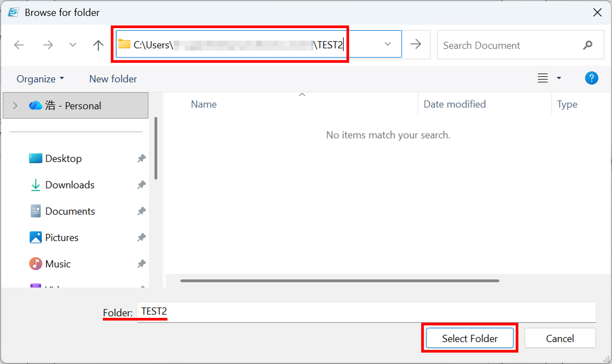Viewport: 612px width, 364px height.
Task: Click the Select Folder button
Action: (470, 338)
